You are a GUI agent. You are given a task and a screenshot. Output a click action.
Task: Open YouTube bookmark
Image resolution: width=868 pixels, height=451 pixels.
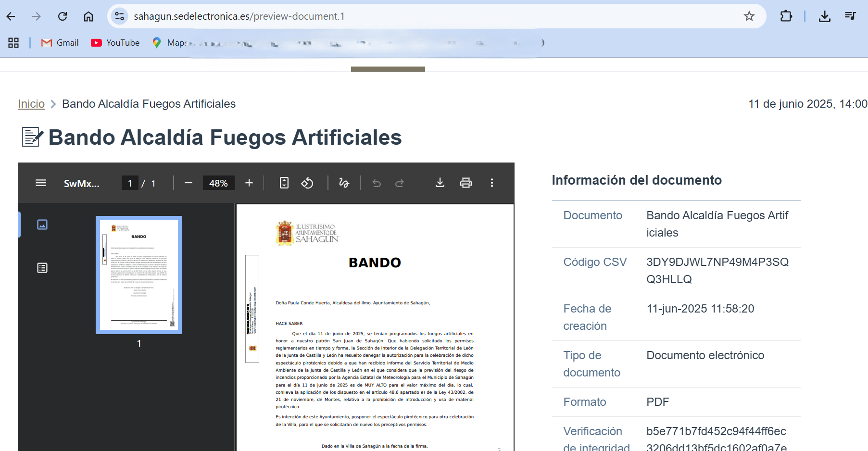[115, 43]
